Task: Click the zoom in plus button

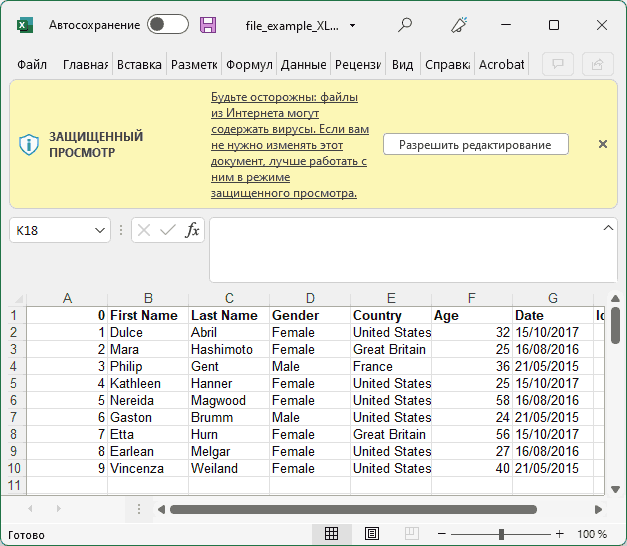Action: tap(560, 534)
